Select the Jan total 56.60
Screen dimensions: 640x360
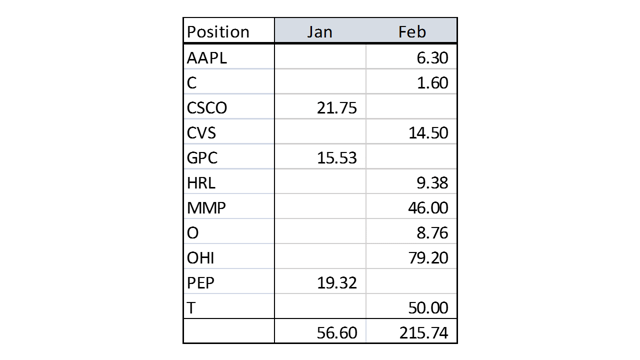[x=320, y=331]
